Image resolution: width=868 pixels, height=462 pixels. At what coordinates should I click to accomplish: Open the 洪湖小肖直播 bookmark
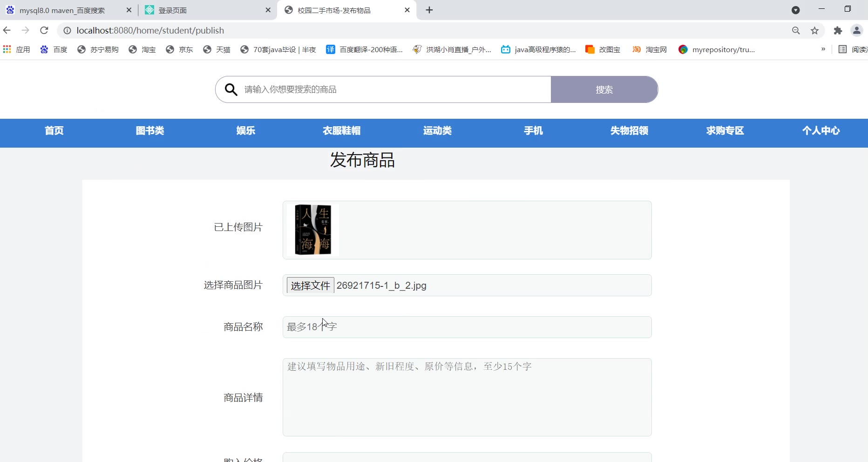pyautogui.click(x=452, y=49)
